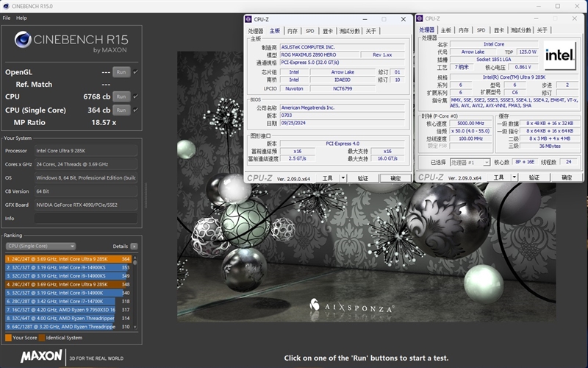The height and width of the screenshot is (368, 588).
Task: Open 关于 tab in front CPU-Z window
Action: click(371, 31)
